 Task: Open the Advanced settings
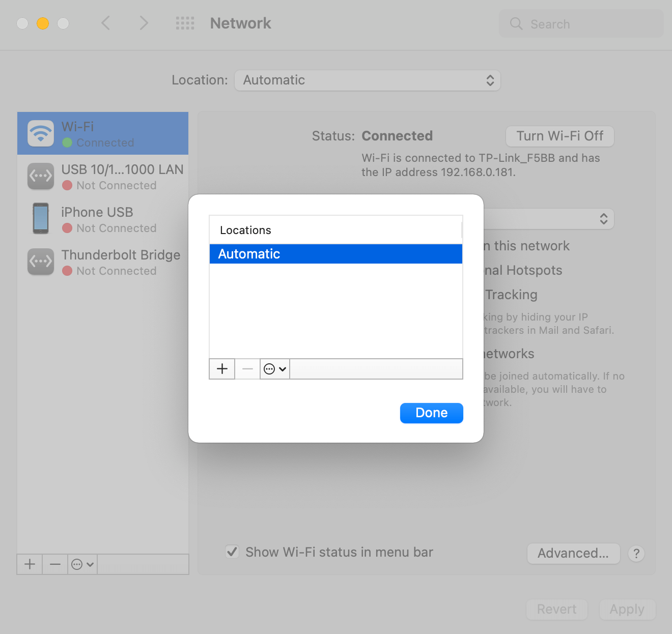pos(573,554)
